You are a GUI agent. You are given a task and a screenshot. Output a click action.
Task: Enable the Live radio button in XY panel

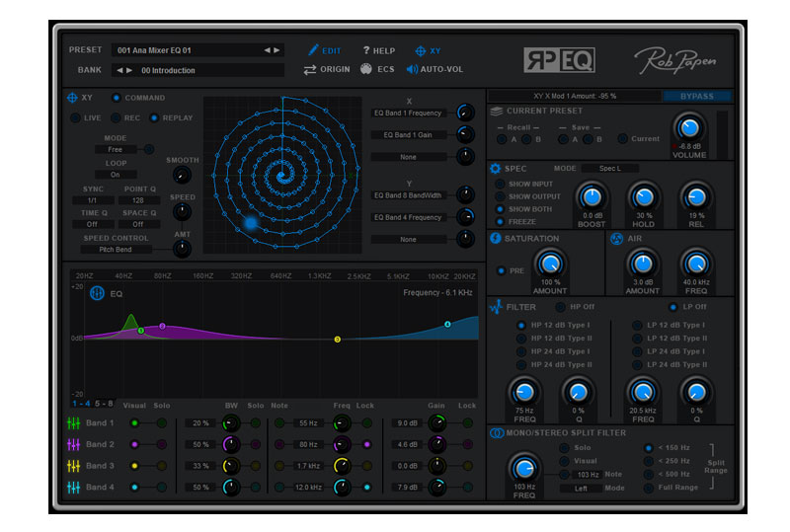(74, 118)
